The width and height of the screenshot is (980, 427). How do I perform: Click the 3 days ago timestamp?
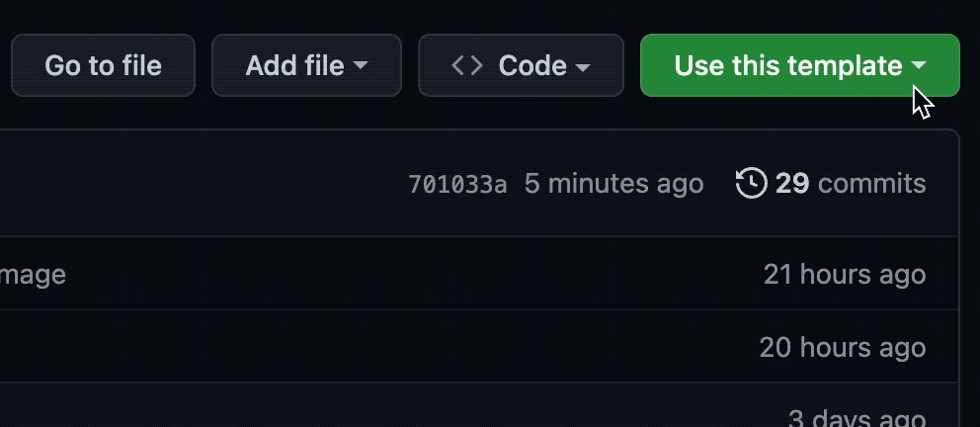pos(857,418)
